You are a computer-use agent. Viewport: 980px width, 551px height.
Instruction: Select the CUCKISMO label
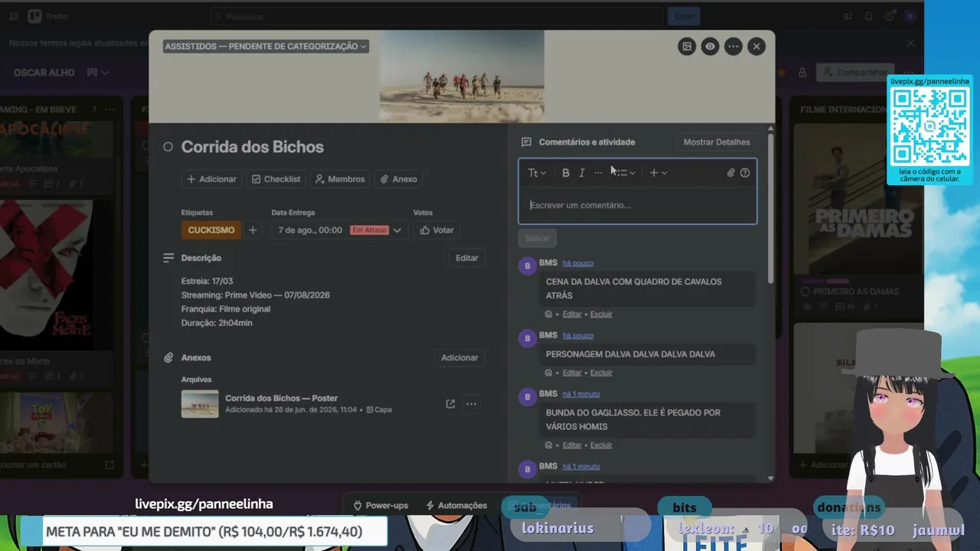(211, 230)
